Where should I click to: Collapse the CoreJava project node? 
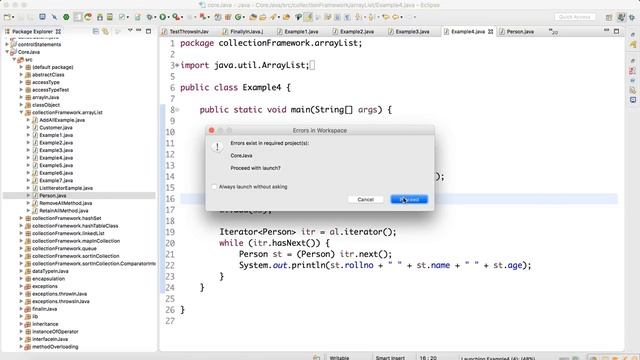coord(7,52)
